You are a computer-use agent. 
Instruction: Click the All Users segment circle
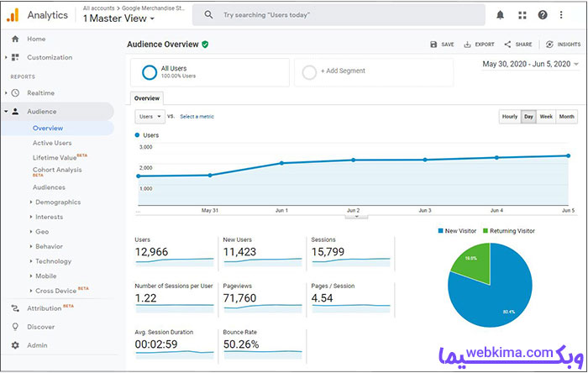tap(150, 72)
